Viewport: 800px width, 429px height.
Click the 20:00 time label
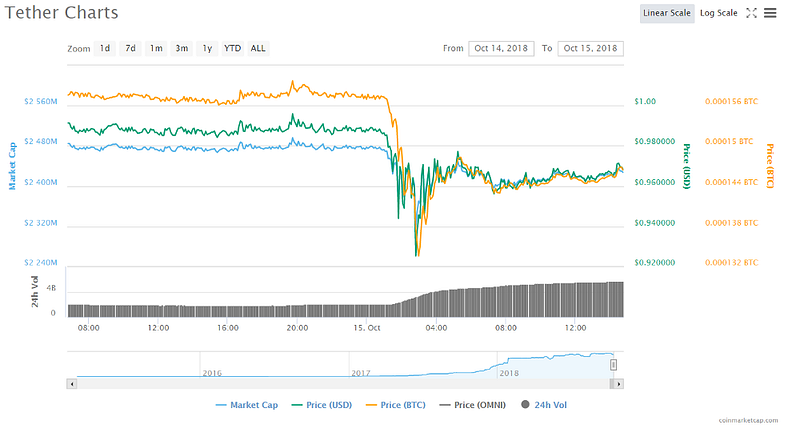(297, 328)
